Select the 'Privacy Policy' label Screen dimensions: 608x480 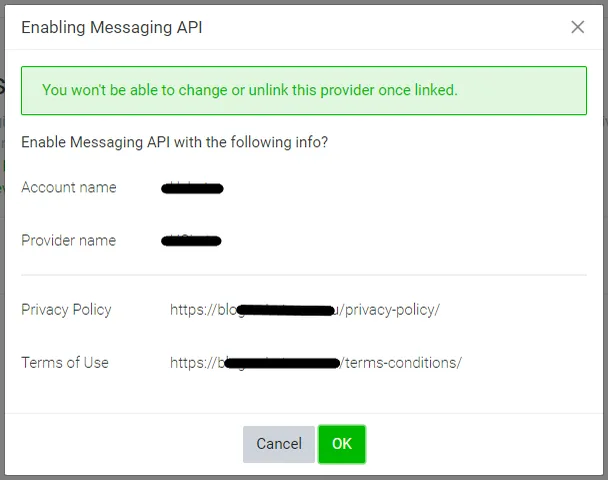[66, 310]
